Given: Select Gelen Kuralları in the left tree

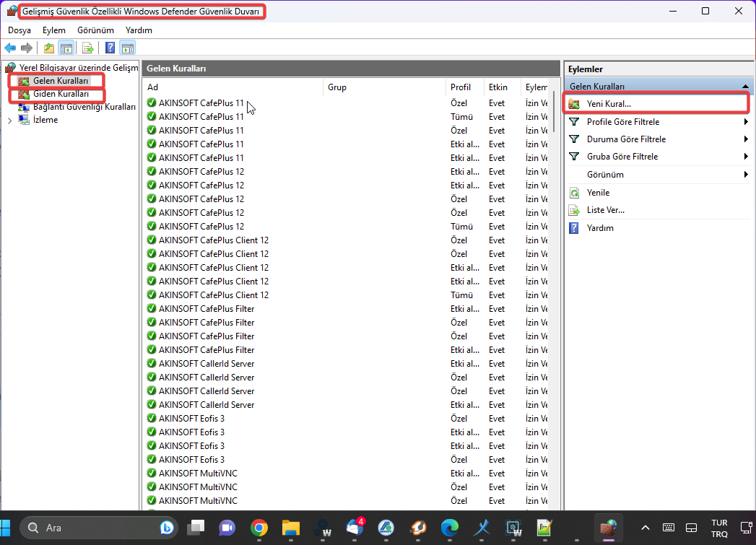Looking at the screenshot, I should pyautogui.click(x=60, y=80).
